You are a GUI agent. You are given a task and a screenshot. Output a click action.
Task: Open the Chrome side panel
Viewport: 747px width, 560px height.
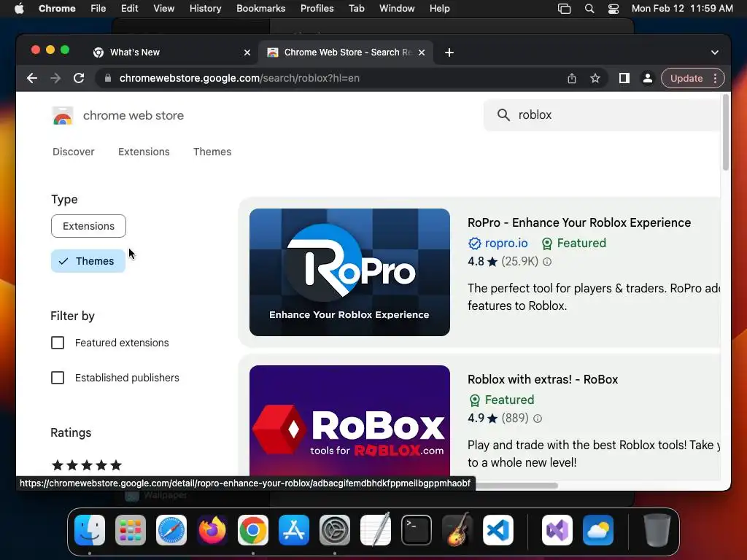[x=624, y=78]
